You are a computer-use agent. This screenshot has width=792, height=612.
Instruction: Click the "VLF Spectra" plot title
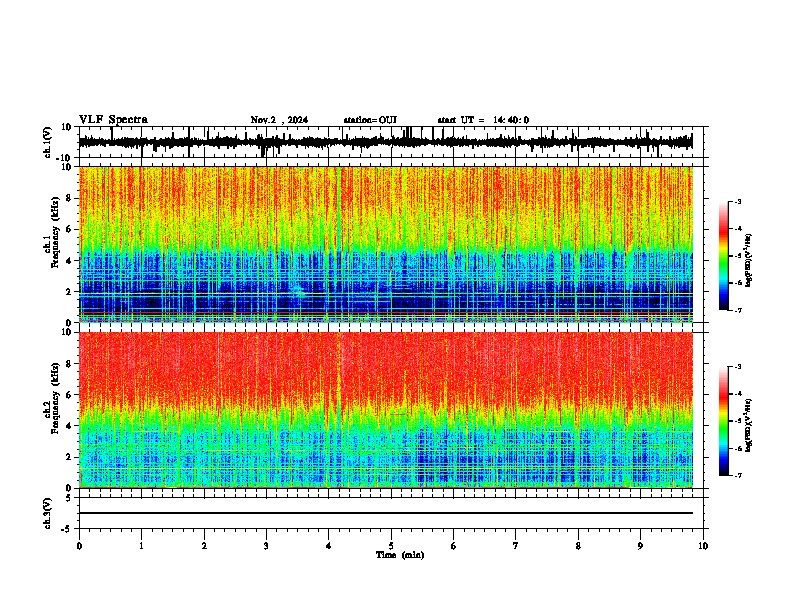point(113,120)
